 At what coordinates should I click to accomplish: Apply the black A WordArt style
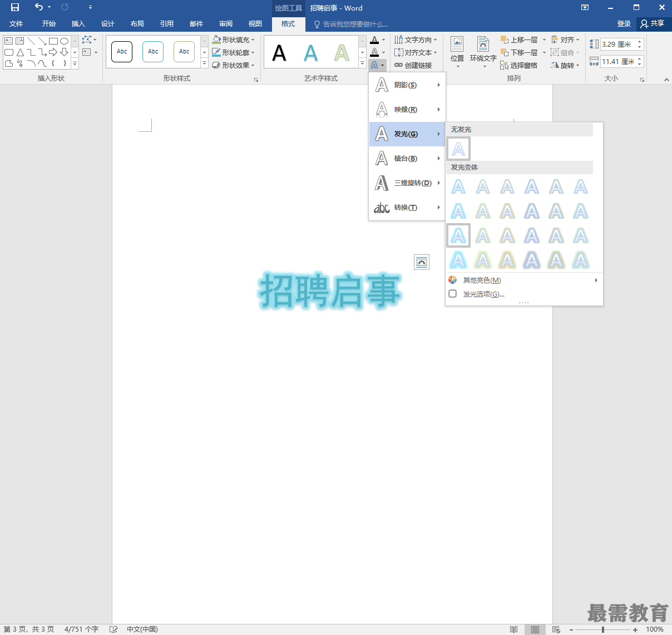pos(279,53)
